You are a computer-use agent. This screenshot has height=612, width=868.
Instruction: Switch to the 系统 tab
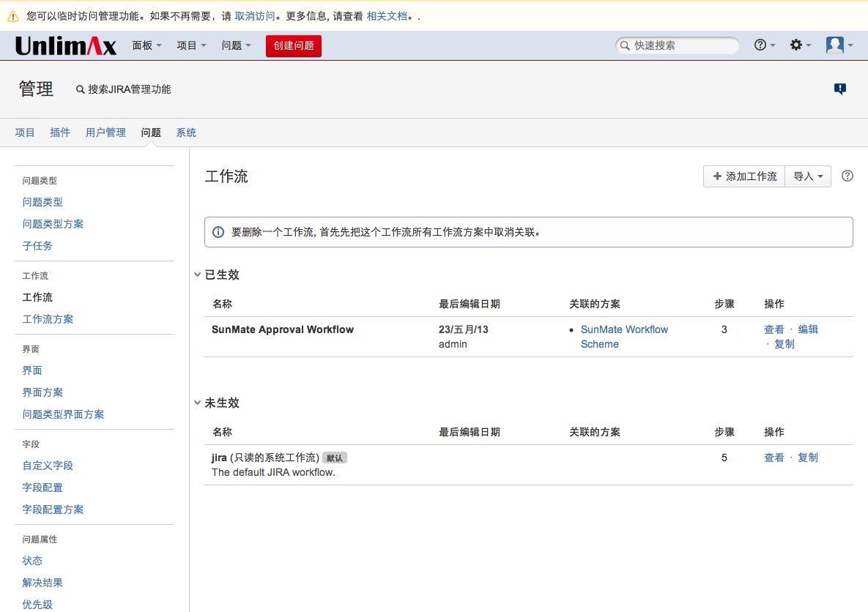186,133
